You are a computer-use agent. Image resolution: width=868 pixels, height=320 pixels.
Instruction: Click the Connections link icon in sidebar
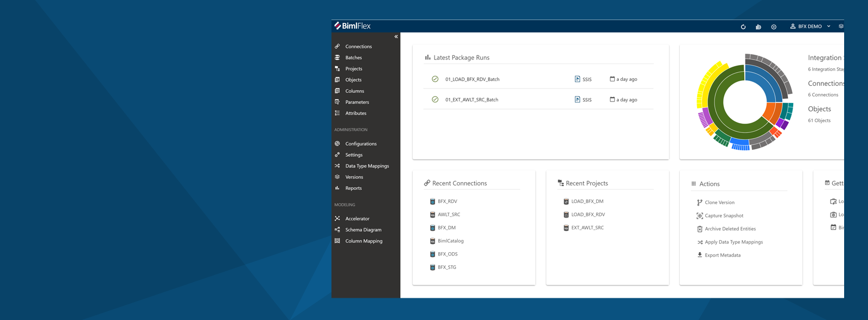click(x=337, y=47)
